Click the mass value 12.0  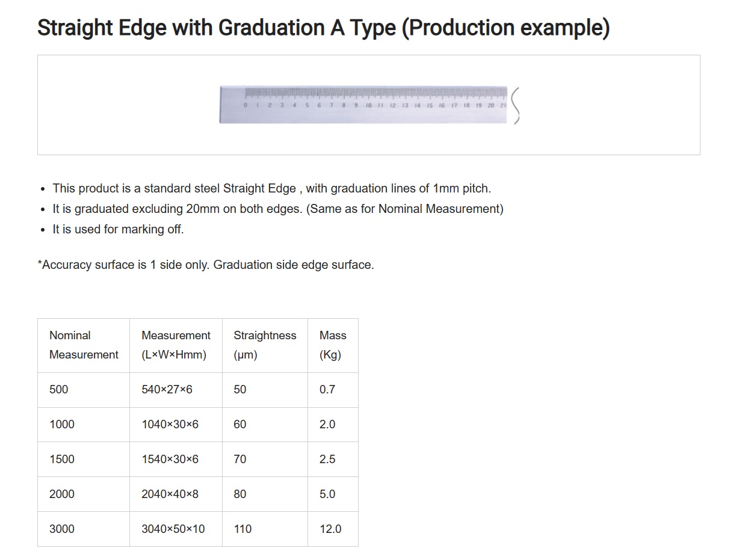333,529
